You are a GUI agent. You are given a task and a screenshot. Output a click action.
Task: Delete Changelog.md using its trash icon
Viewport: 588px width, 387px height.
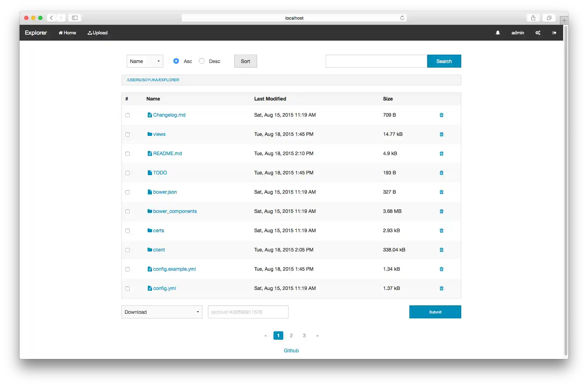(441, 115)
